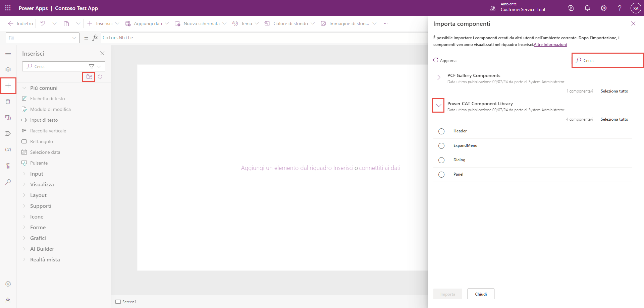This screenshot has height=308, width=644.
Task: Click the Insert plus icon in sidebar
Action: [x=8, y=85]
